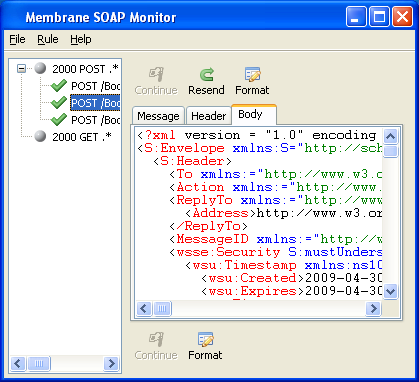Click the lower Format icon below the XML viewer
This screenshot has height=382, width=419.
point(205,339)
